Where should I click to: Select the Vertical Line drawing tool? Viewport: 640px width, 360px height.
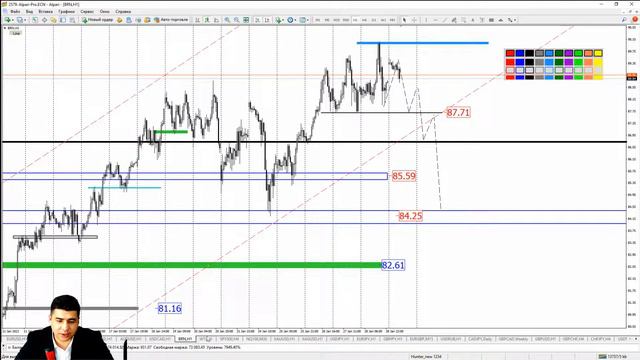(426, 20)
